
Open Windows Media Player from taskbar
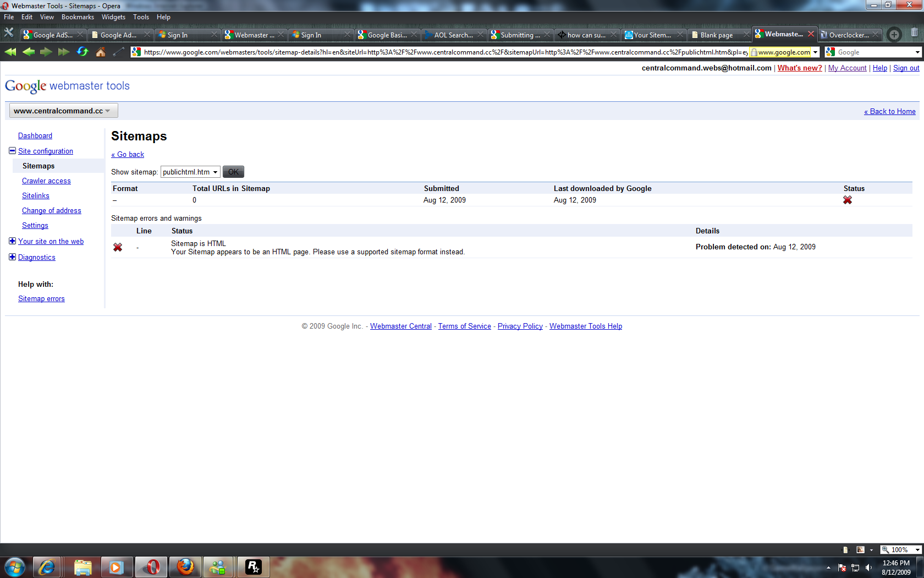pyautogui.click(x=117, y=566)
